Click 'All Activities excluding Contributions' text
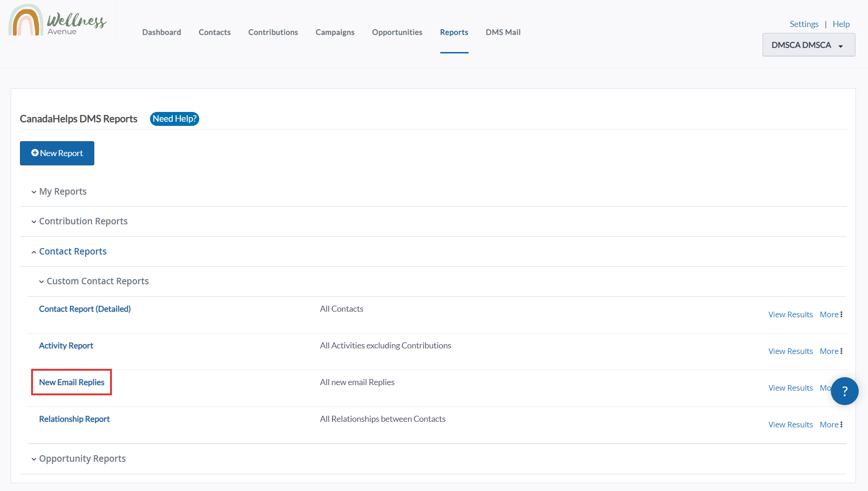The width and height of the screenshot is (868, 491). 385,346
